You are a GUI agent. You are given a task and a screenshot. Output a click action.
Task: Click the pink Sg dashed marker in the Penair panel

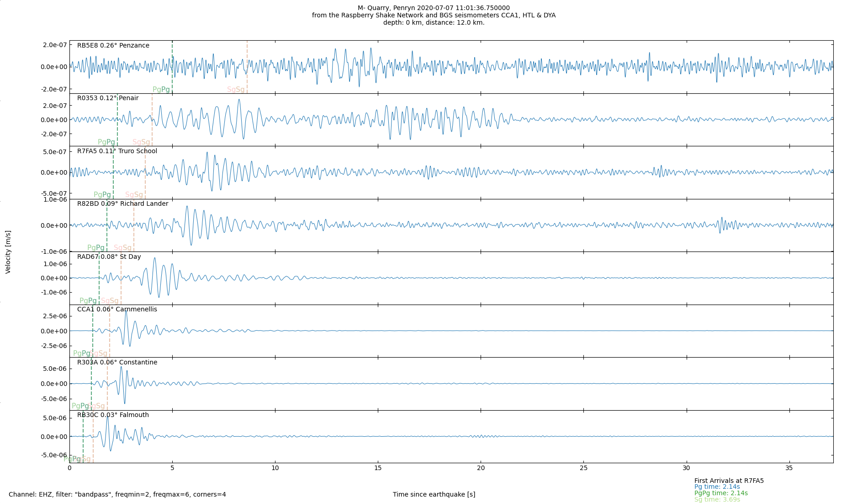152,120
